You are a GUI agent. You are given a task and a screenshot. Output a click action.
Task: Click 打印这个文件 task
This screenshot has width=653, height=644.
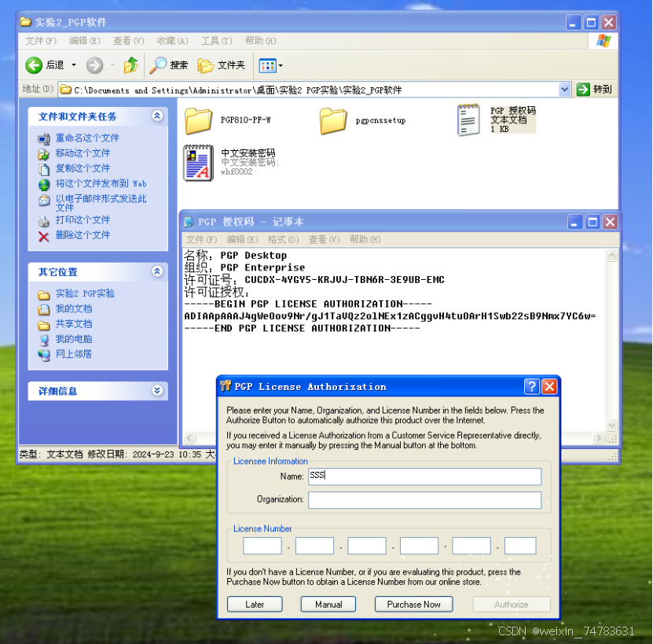(x=83, y=219)
